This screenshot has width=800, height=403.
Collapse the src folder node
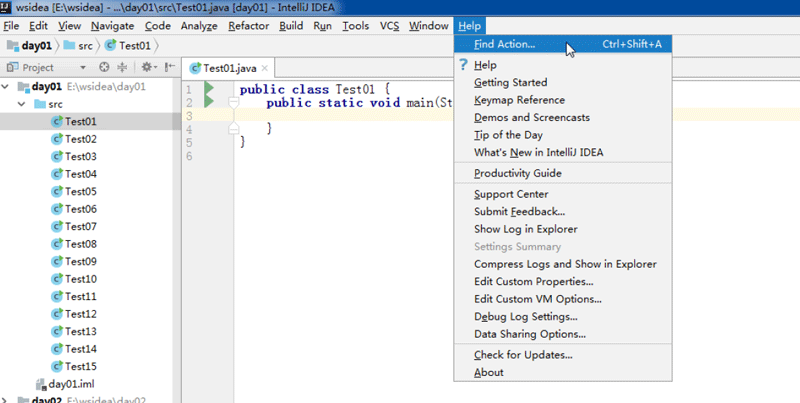click(x=21, y=104)
